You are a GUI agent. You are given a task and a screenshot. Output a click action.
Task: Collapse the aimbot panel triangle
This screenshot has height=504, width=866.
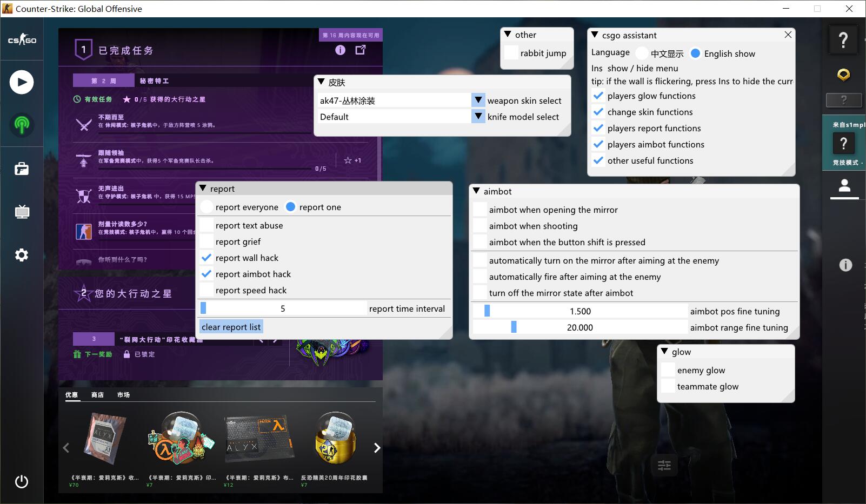click(x=476, y=191)
